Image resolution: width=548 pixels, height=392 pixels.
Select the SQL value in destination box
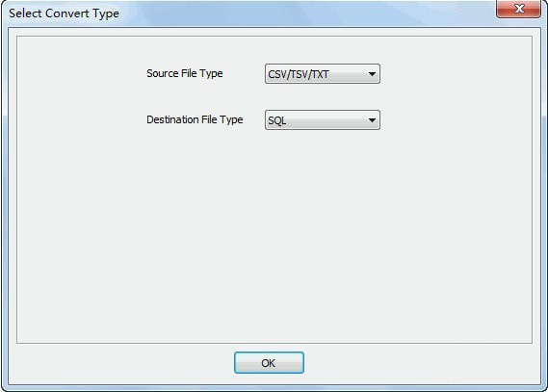[277, 121]
